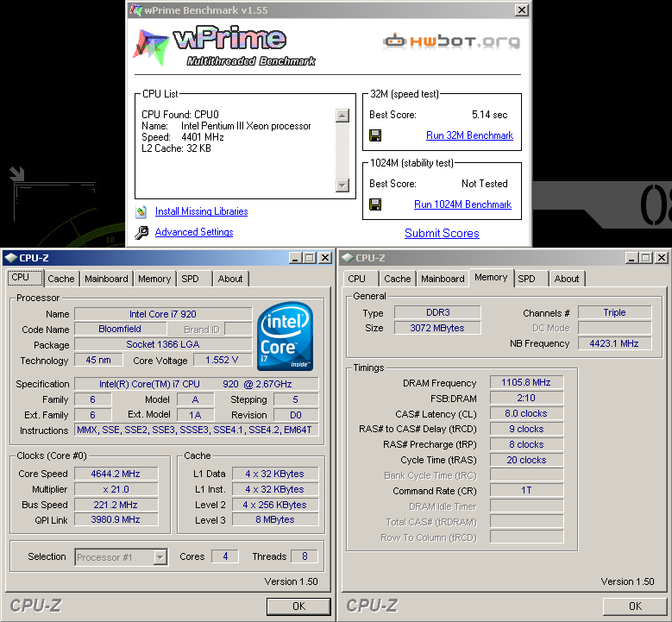Click the right CPU-Z title bar icon

click(x=347, y=258)
